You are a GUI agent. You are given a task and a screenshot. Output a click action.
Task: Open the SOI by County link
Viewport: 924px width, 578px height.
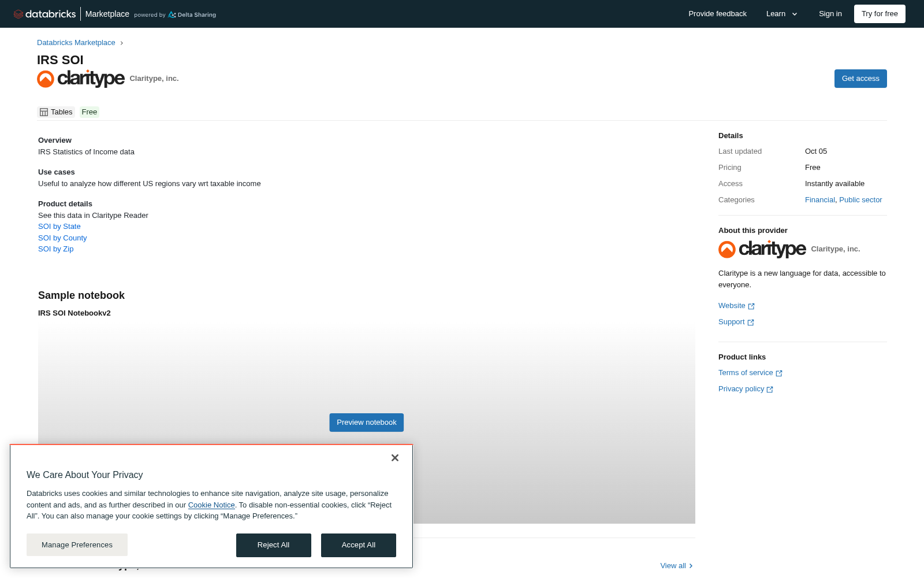(x=62, y=238)
